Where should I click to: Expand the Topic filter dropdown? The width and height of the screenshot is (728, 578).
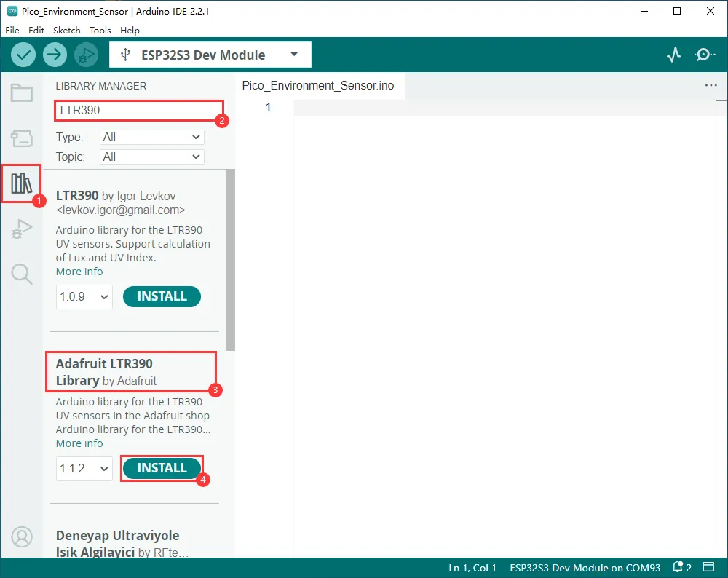(x=152, y=157)
